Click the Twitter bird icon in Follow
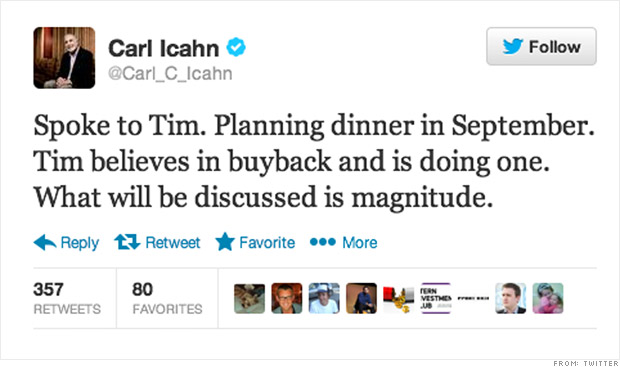 point(513,46)
